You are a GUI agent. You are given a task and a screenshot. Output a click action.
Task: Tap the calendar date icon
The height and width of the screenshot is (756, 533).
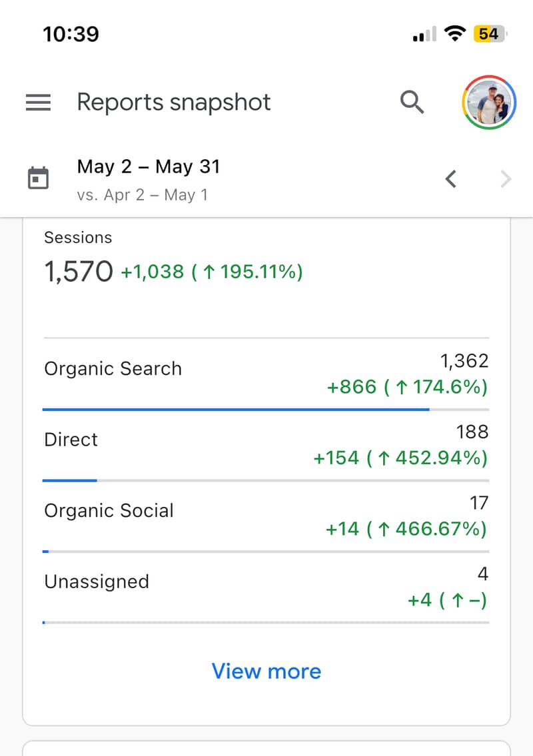click(38, 179)
